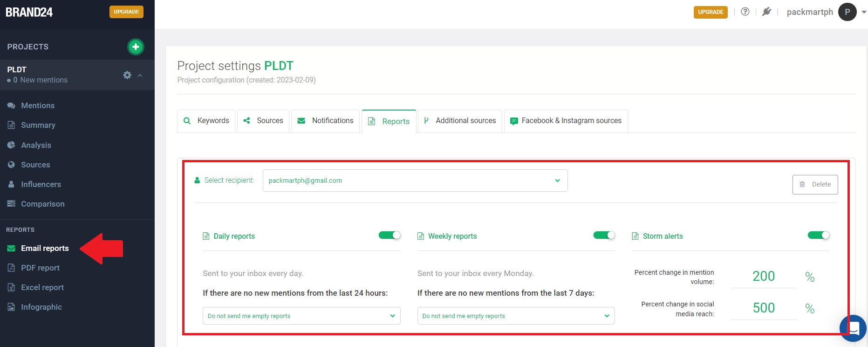Open the Comparison page
Image resolution: width=868 pixels, height=347 pixels.
click(x=43, y=204)
